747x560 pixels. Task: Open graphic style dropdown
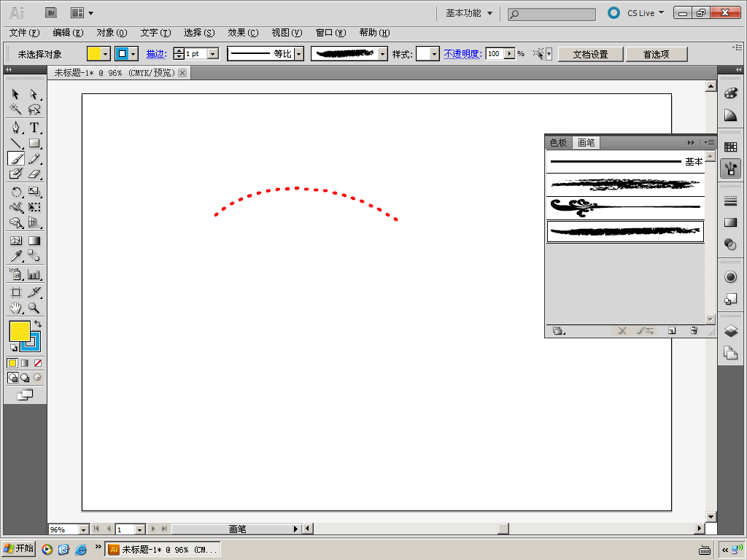pyautogui.click(x=434, y=54)
